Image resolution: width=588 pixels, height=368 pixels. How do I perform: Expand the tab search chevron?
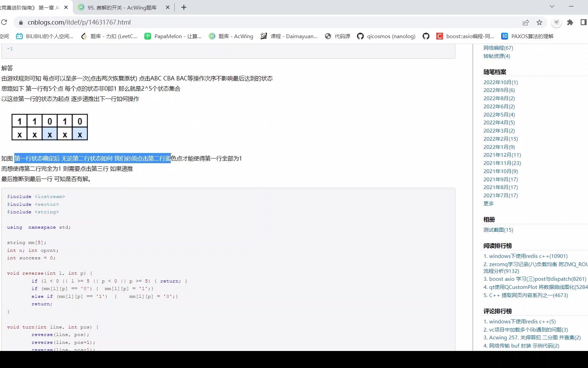click(552, 6)
